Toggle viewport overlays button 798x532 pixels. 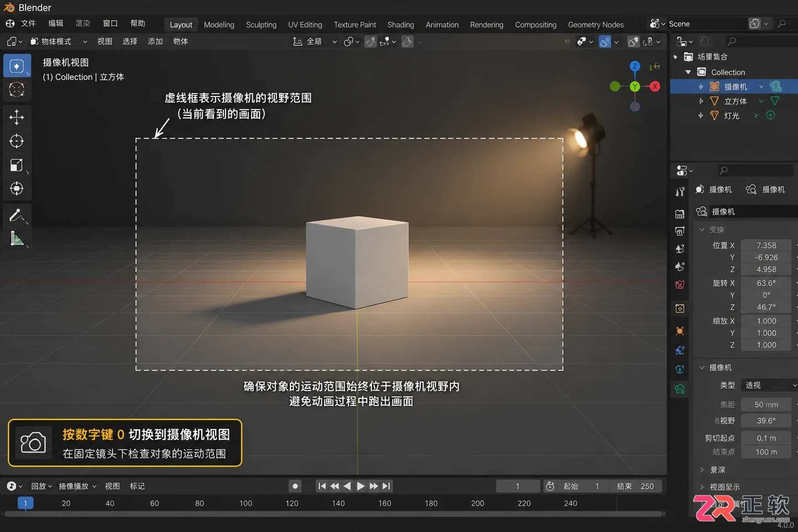(633, 42)
